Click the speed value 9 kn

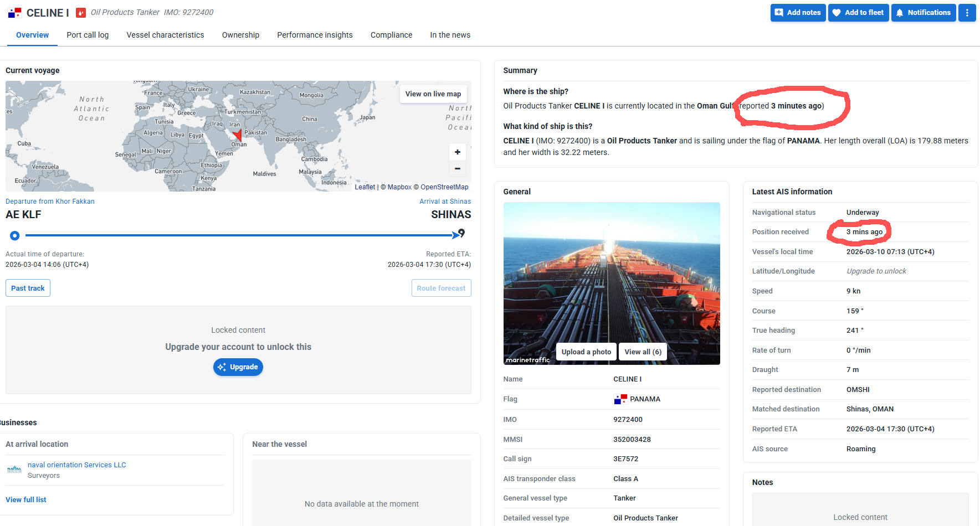pyautogui.click(x=853, y=291)
